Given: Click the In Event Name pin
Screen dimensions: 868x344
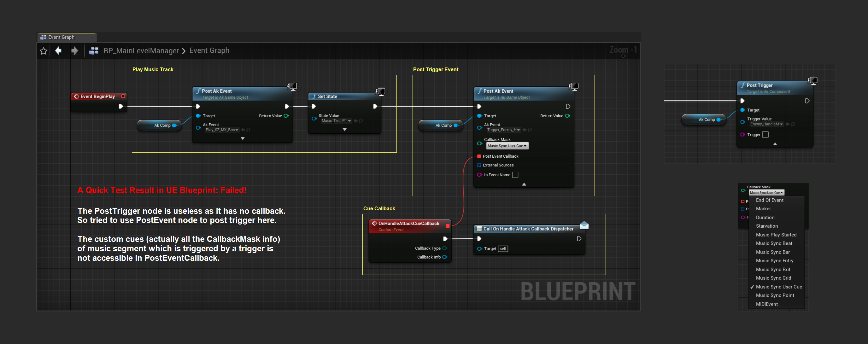Looking at the screenshot, I should (x=479, y=175).
